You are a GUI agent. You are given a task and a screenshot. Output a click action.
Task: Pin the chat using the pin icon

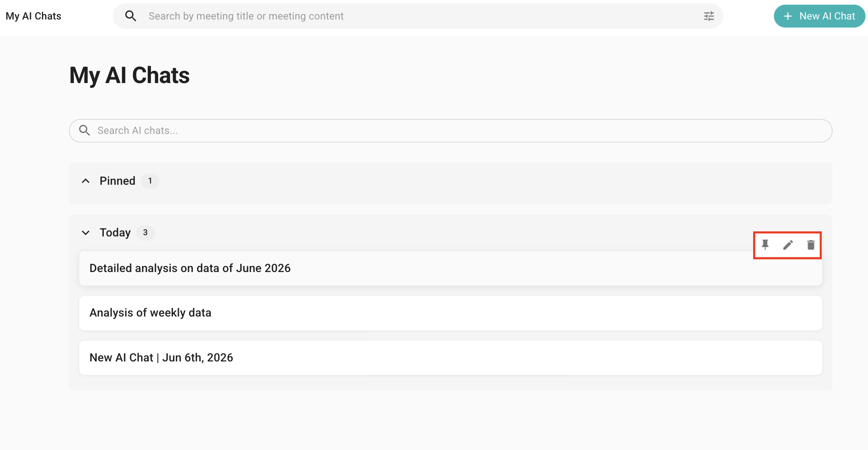click(765, 245)
